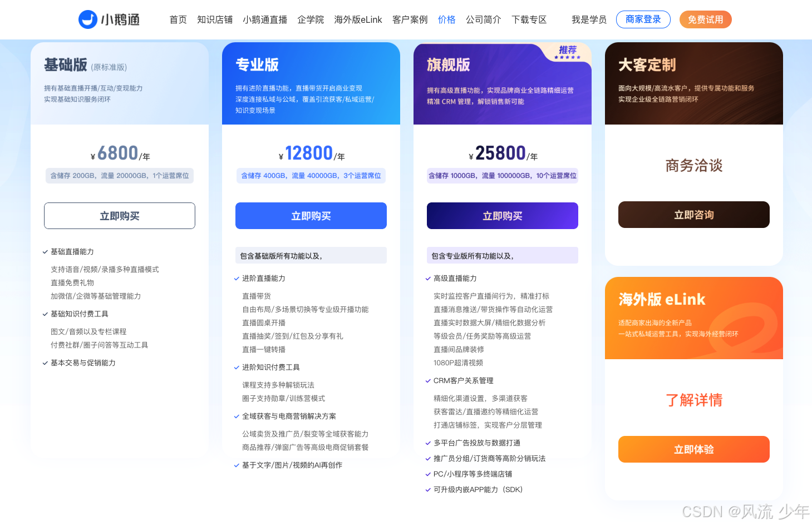
Task: Open 客户案例 navigation item
Action: pyautogui.click(x=410, y=19)
